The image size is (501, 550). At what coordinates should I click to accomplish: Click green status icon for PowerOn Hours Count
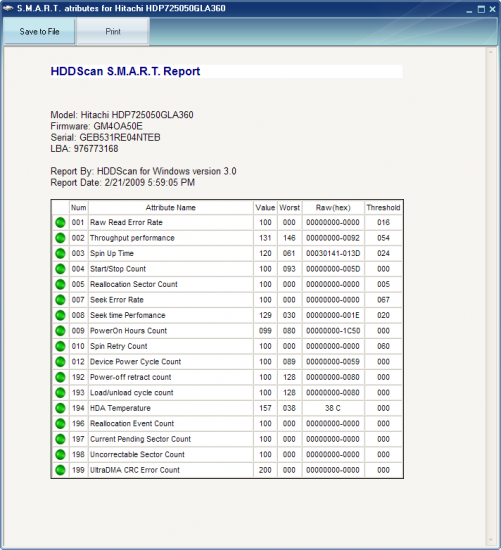tap(60, 331)
